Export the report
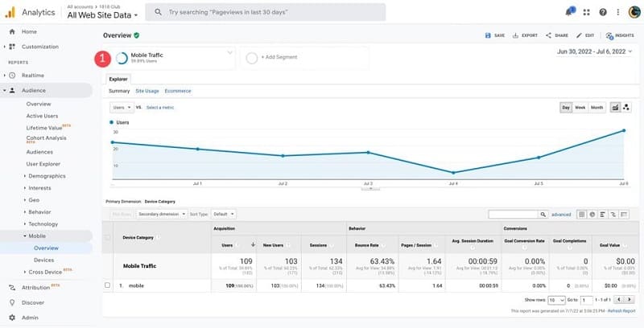Image resolution: width=644 pixels, height=328 pixels. click(525, 35)
